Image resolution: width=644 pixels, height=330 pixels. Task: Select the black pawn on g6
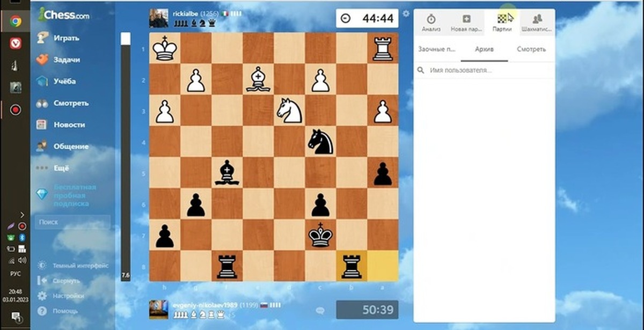click(196, 204)
